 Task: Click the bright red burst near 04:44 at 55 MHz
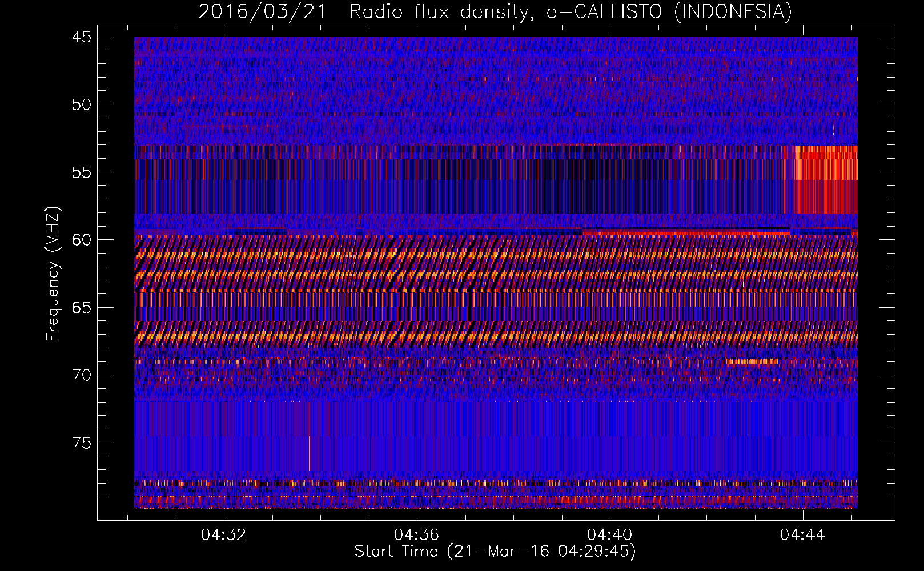point(826,179)
